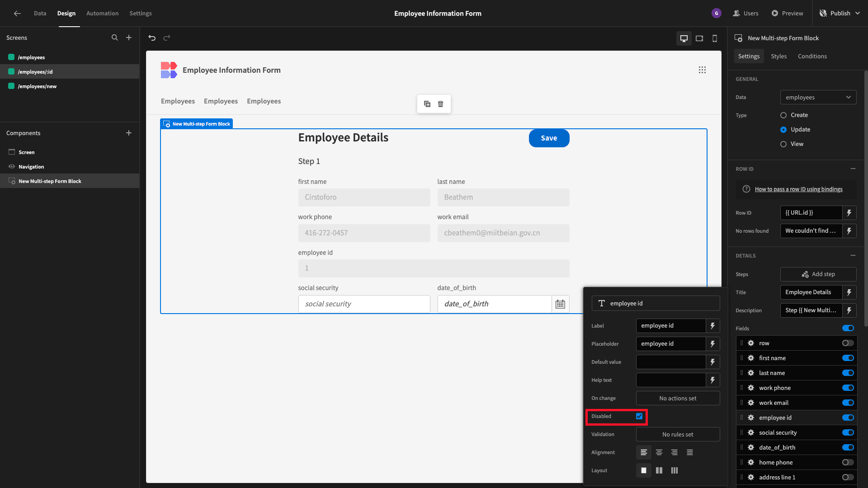Open bindings for Label field
The image size is (868, 488).
tap(713, 326)
